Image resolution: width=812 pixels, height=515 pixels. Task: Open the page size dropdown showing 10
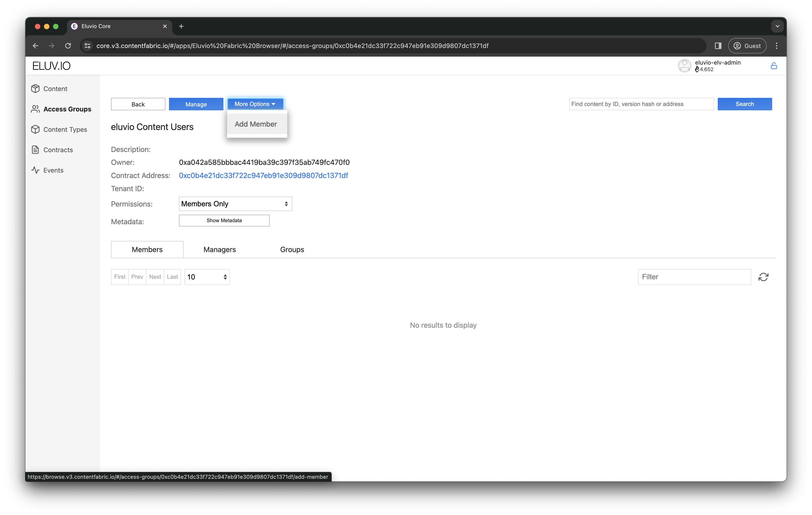pos(207,277)
